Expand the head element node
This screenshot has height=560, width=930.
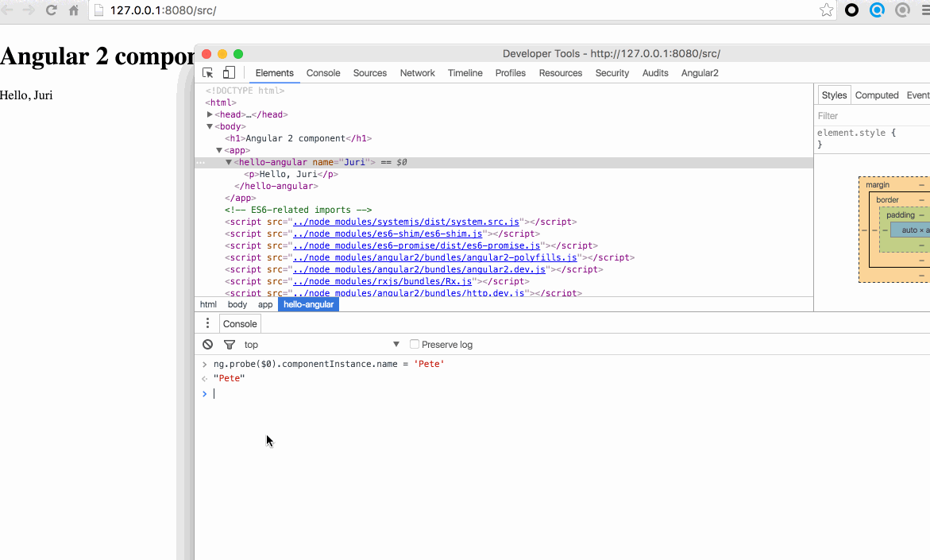[x=210, y=114]
